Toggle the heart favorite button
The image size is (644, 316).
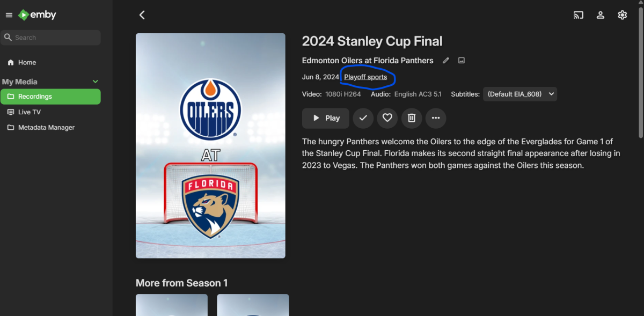[387, 118]
